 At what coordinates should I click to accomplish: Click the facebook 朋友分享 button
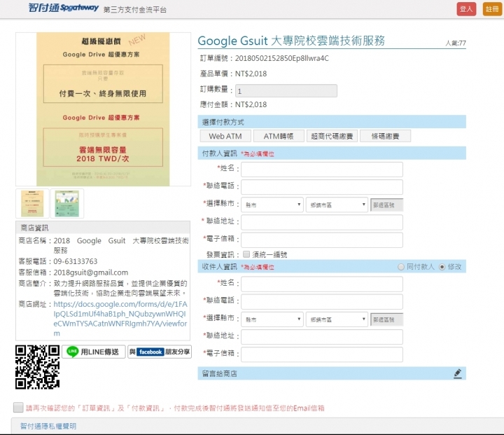(x=160, y=352)
